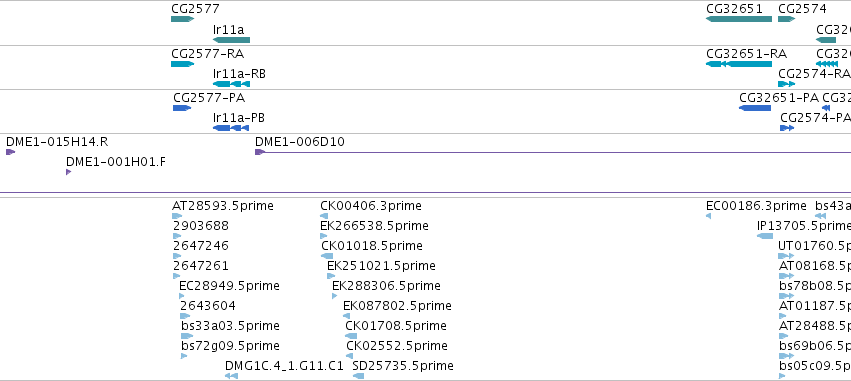This screenshot has width=851, height=381.
Task: Select the EC00186.3prime label text
Action: [756, 206]
